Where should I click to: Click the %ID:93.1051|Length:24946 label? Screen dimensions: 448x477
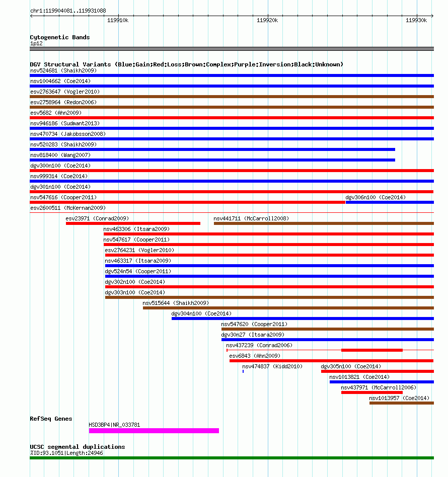click(66, 453)
